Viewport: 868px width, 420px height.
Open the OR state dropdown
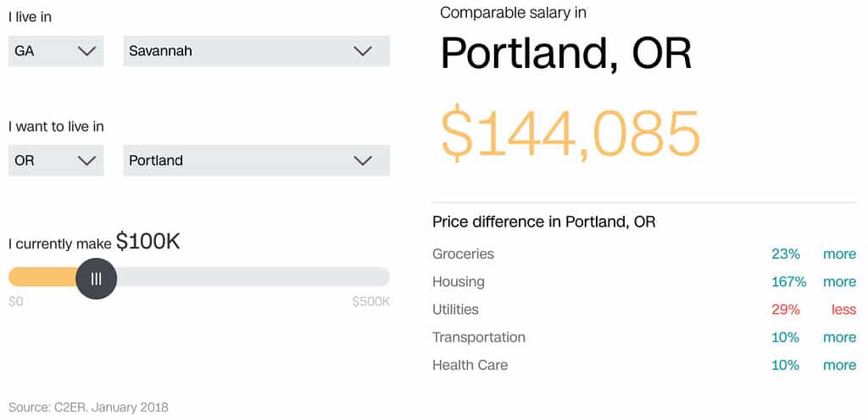click(x=55, y=160)
